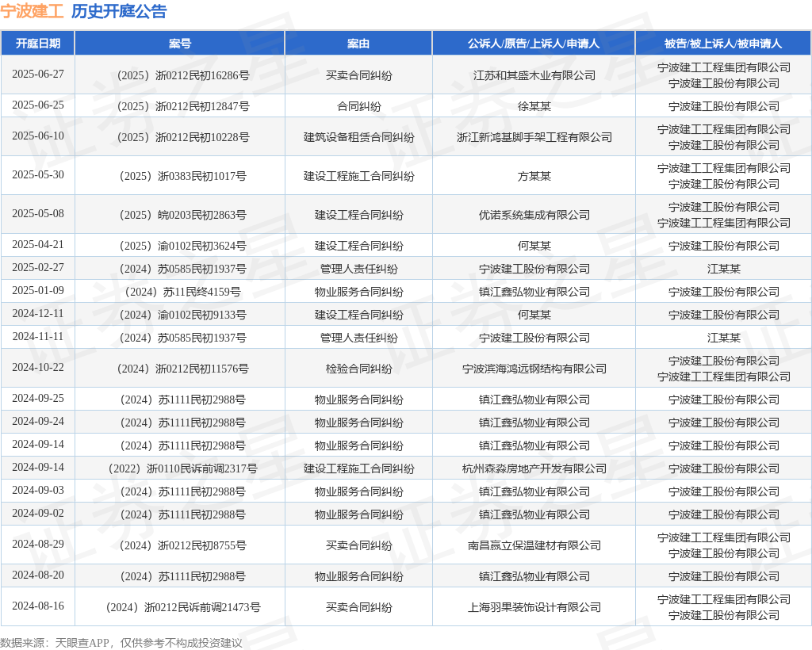Click defendant 江某某 in 2024-11-11 row
812x650 pixels.
click(x=723, y=338)
